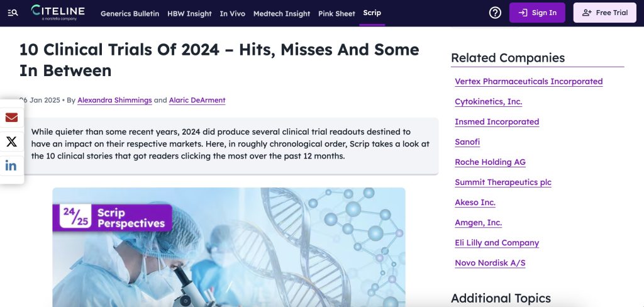Open Vertex Pharmaceuticals Incorporated link
This screenshot has height=307, width=644.
pyautogui.click(x=528, y=82)
